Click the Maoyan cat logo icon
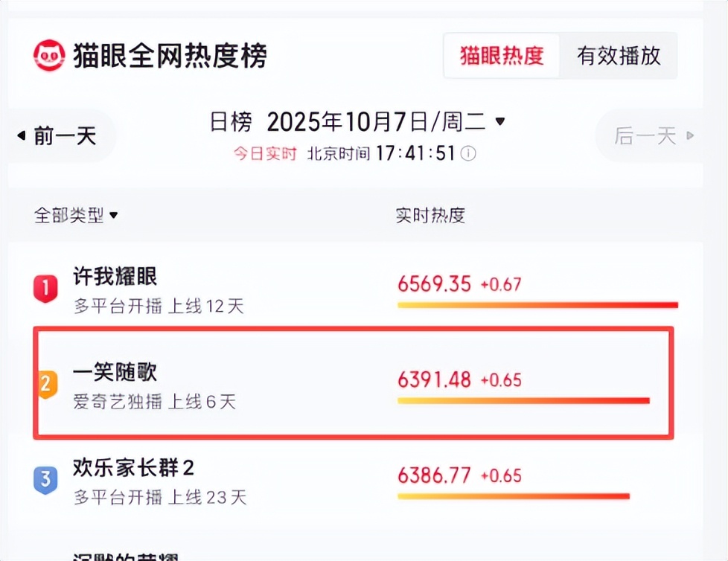728x561 pixels. [49, 54]
